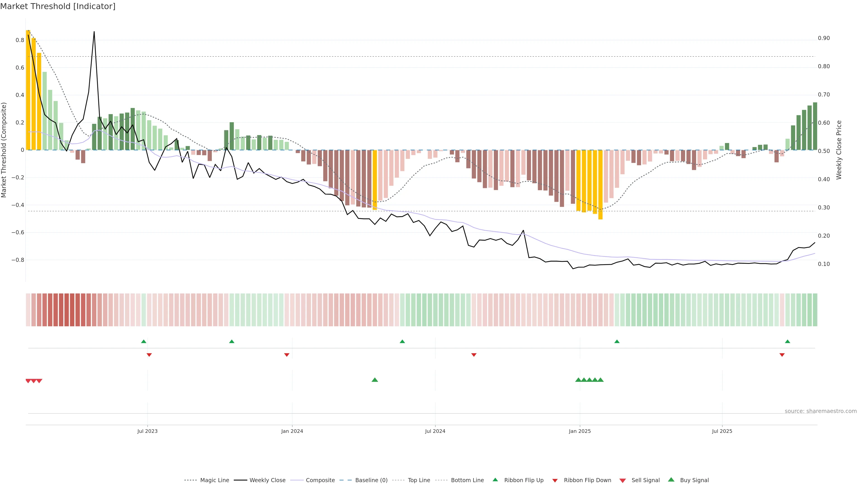868x488 pixels.
Task: Click the Magic Line legend entry
Action: pyautogui.click(x=214, y=480)
